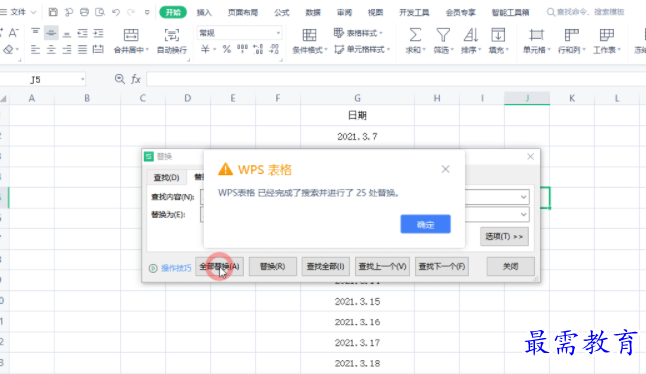Click the 工作表 worksheet icon
The image size is (646, 374).
606,35
